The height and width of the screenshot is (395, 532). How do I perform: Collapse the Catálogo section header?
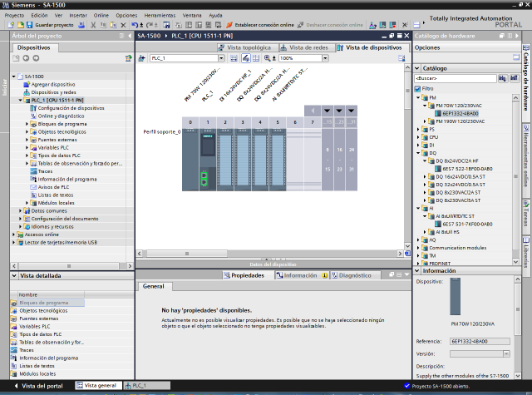pos(417,68)
